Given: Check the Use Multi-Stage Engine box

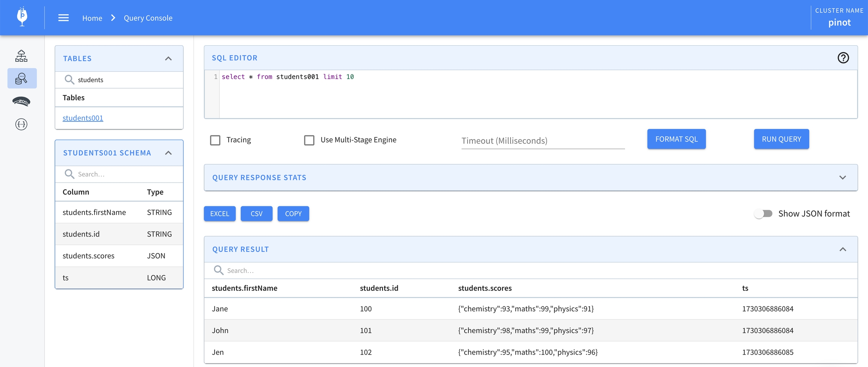Looking at the screenshot, I should pyautogui.click(x=309, y=140).
